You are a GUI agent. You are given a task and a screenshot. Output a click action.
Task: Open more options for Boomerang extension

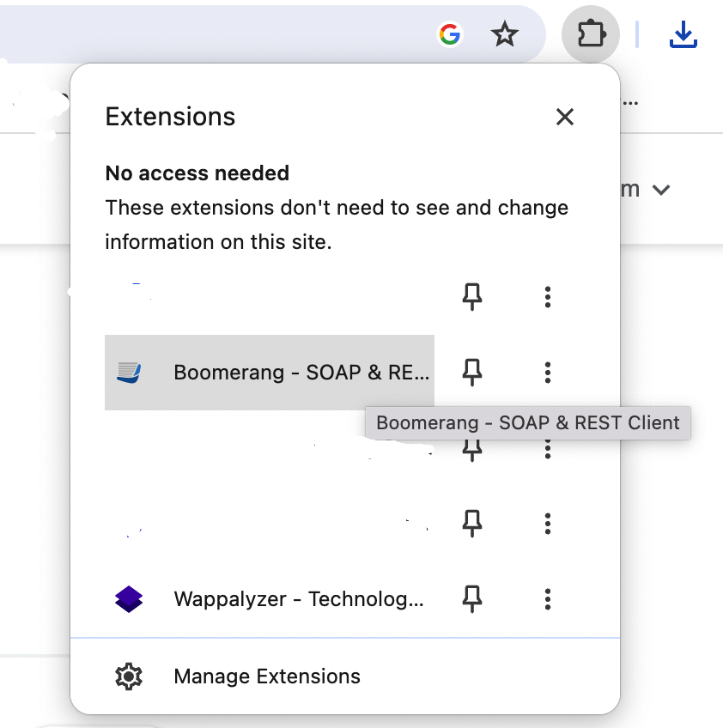548,373
